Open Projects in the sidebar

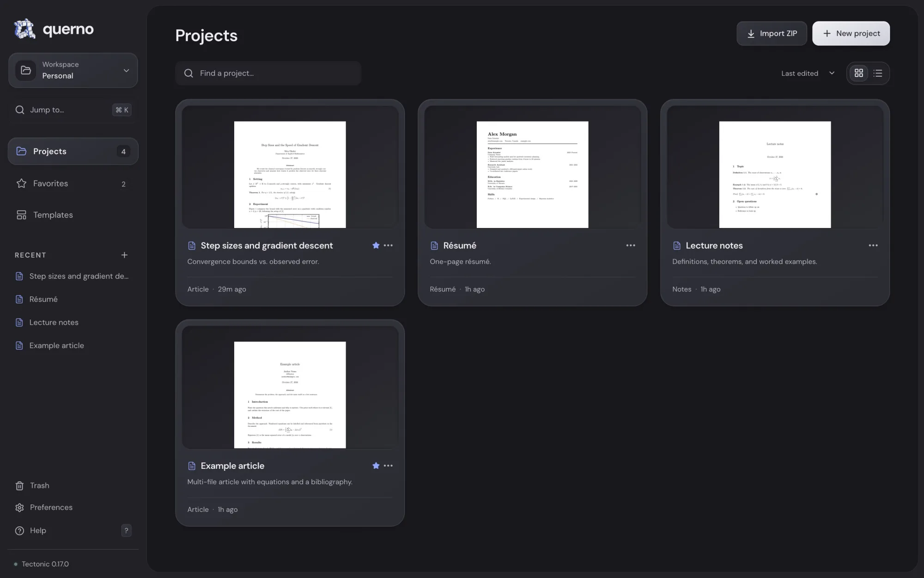tap(73, 151)
